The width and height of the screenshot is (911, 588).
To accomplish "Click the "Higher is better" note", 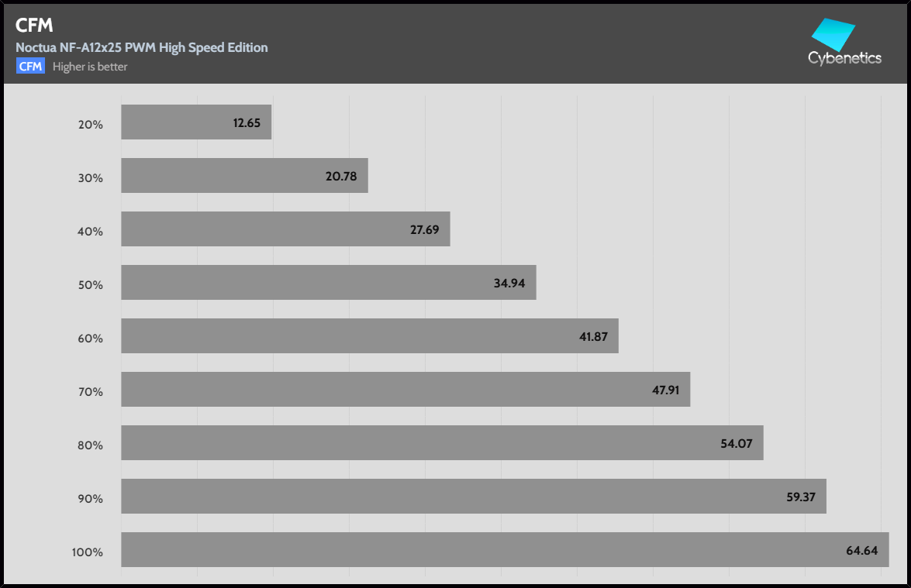I will point(90,67).
